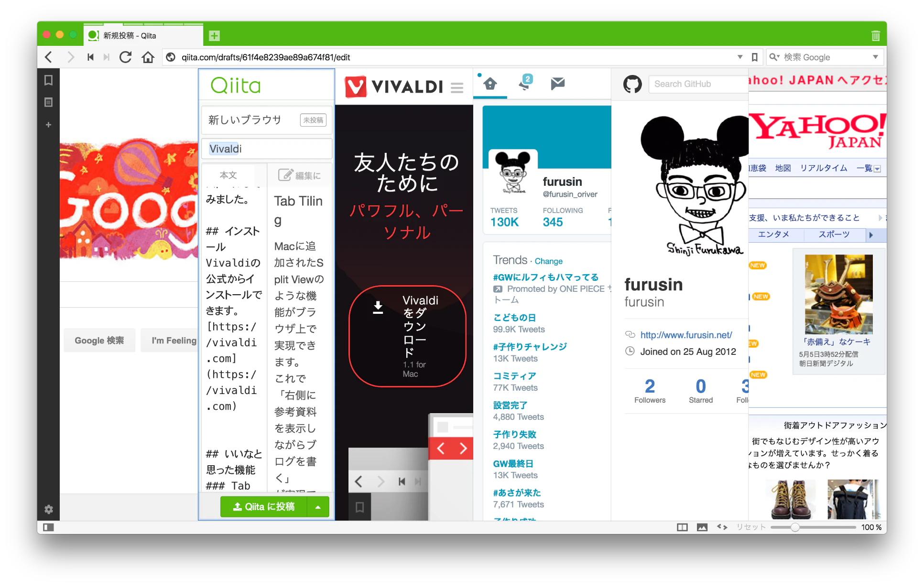The height and width of the screenshot is (587, 924).
Task: Open Twitter TWEETS 130K count
Action: [x=504, y=217]
